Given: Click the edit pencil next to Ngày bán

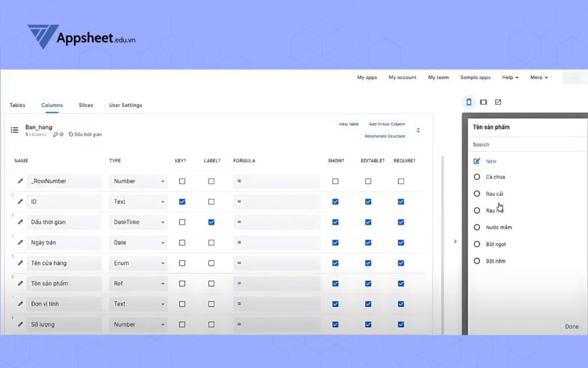Looking at the screenshot, I should [x=21, y=243].
